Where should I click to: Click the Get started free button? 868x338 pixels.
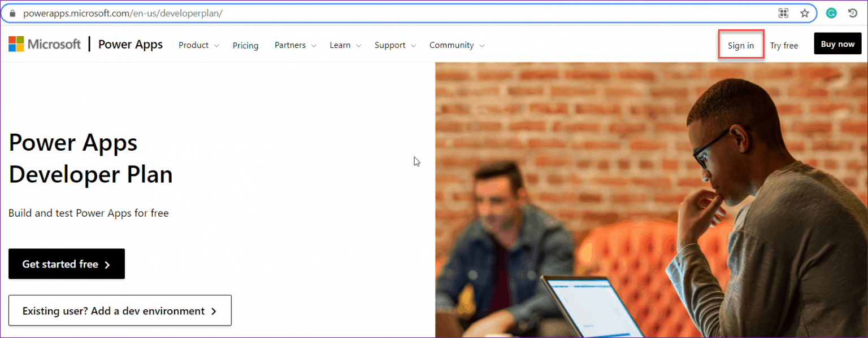(x=66, y=264)
